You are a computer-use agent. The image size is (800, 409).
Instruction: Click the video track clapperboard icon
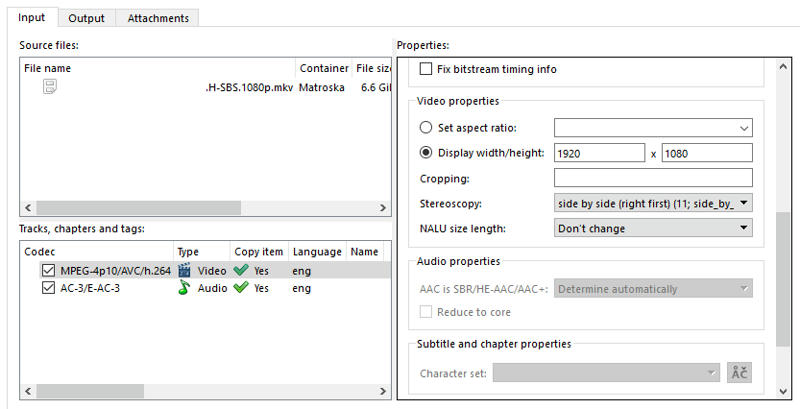(184, 270)
